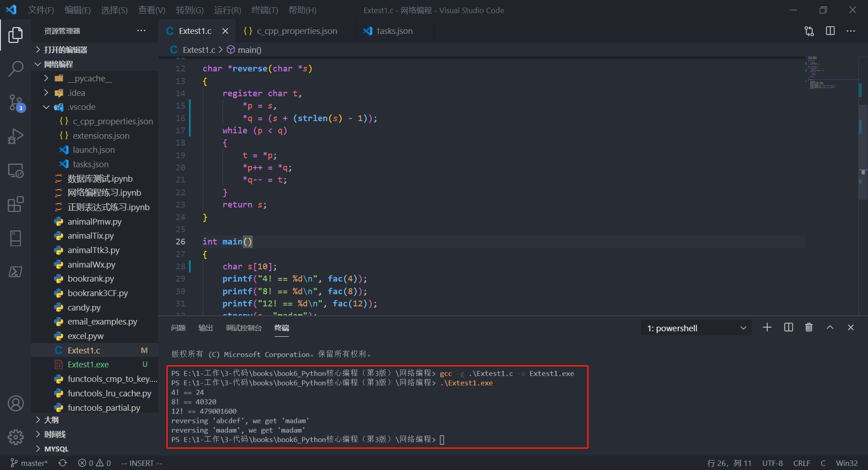868x470 pixels.
Task: Open the Manage gear icon
Action: tap(15, 437)
